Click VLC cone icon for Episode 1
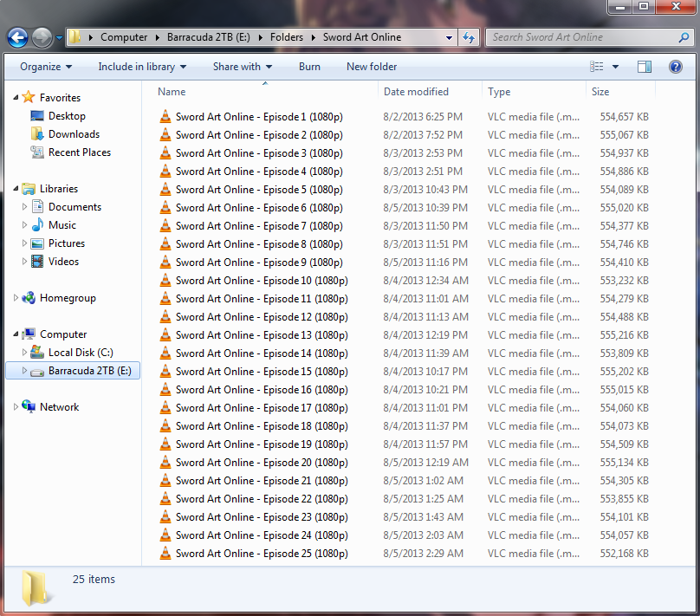 click(165, 116)
